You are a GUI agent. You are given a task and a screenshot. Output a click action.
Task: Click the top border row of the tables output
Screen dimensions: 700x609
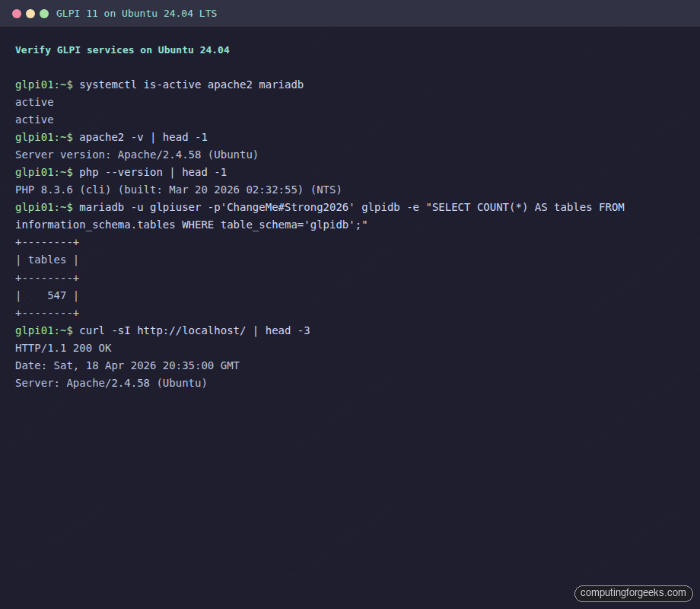tap(46, 242)
